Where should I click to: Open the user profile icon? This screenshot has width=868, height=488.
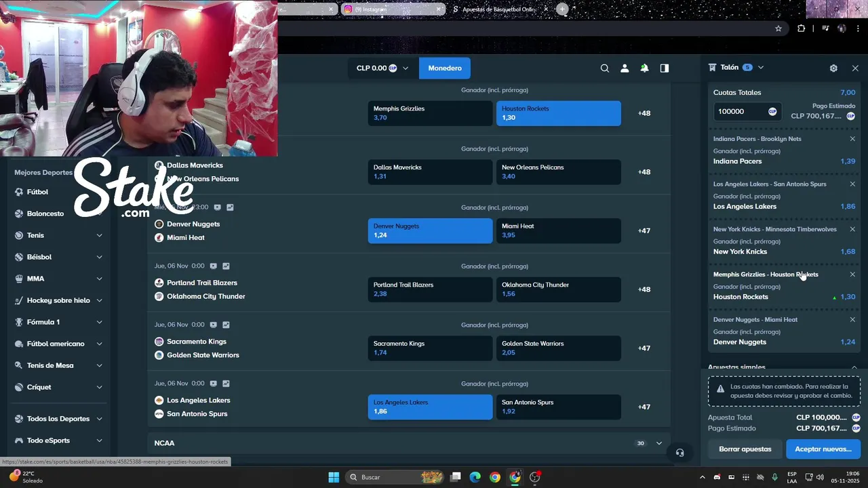pyautogui.click(x=625, y=68)
